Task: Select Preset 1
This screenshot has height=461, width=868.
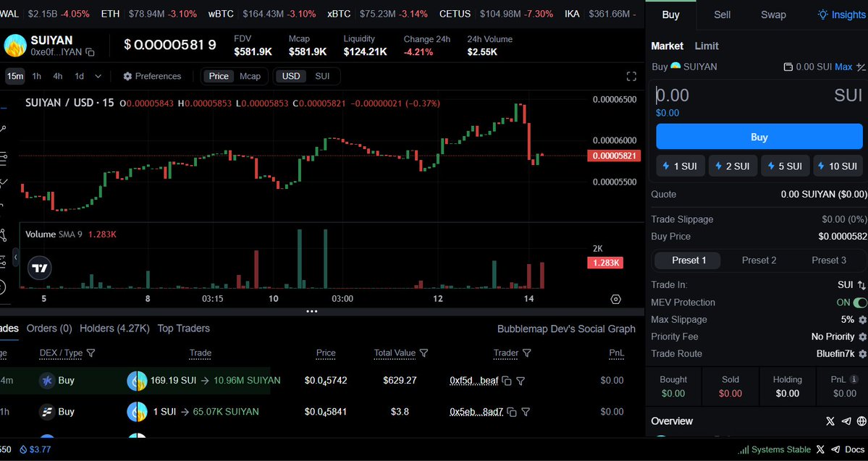Action: point(688,261)
